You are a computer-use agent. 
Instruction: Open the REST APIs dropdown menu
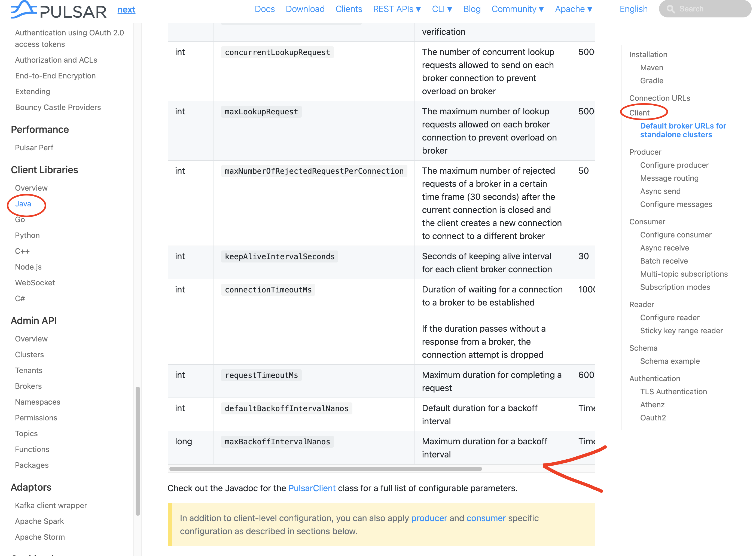coord(397,9)
